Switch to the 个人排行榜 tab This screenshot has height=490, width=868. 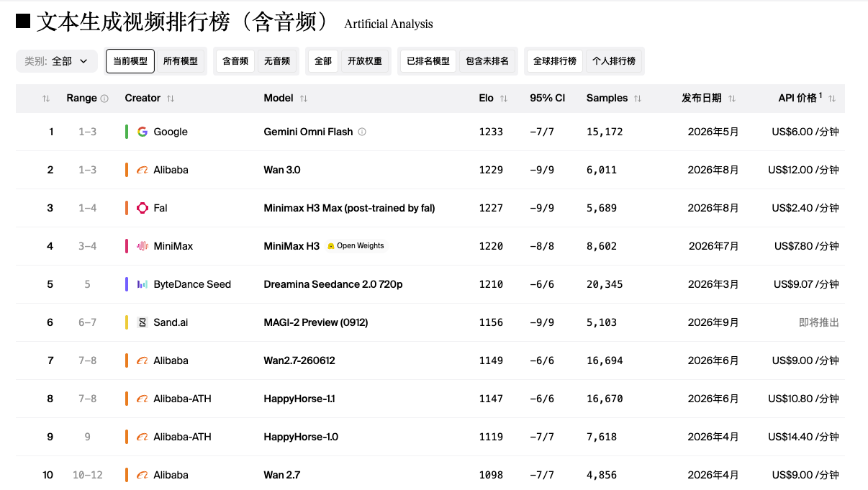click(x=614, y=61)
